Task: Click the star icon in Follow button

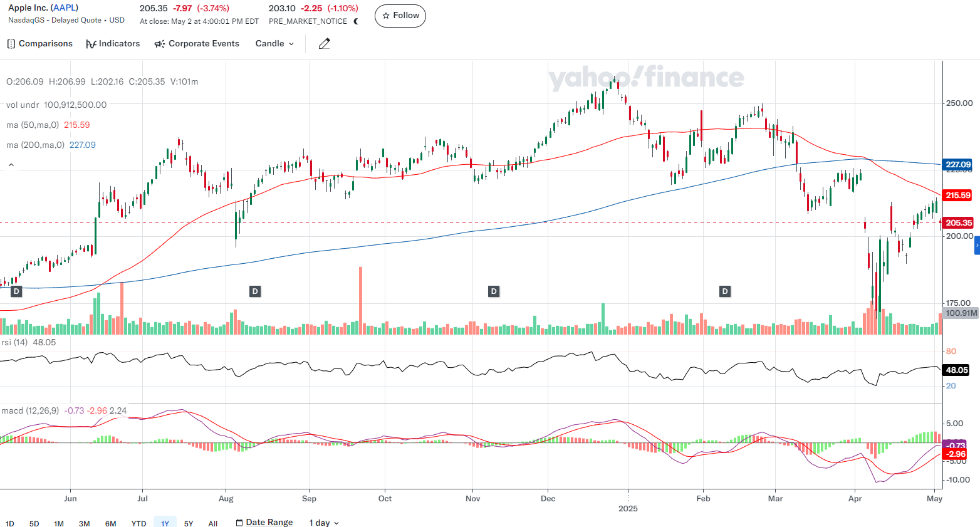Action: tap(386, 16)
